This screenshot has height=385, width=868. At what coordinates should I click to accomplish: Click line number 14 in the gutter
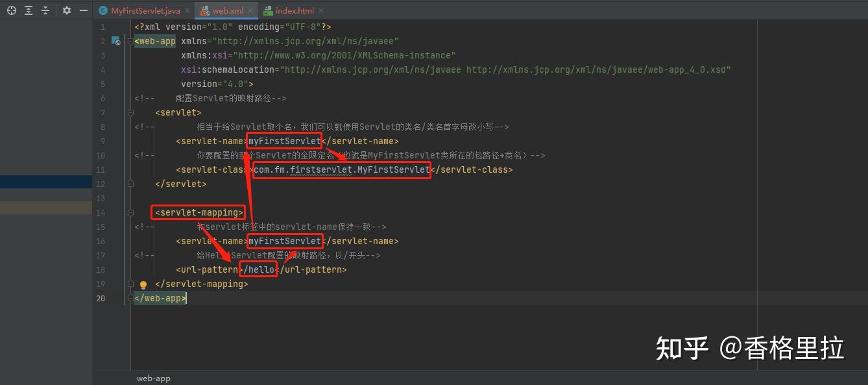tap(101, 212)
